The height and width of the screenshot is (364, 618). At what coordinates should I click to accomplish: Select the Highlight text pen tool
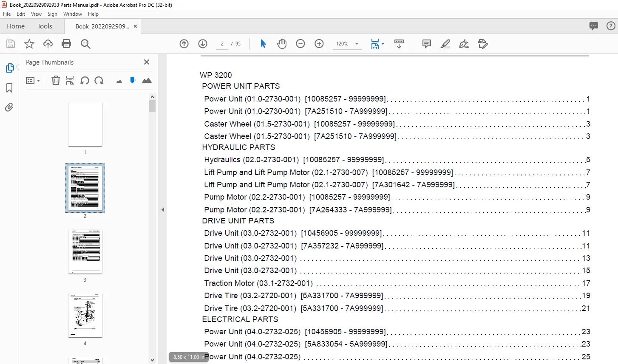coord(445,44)
